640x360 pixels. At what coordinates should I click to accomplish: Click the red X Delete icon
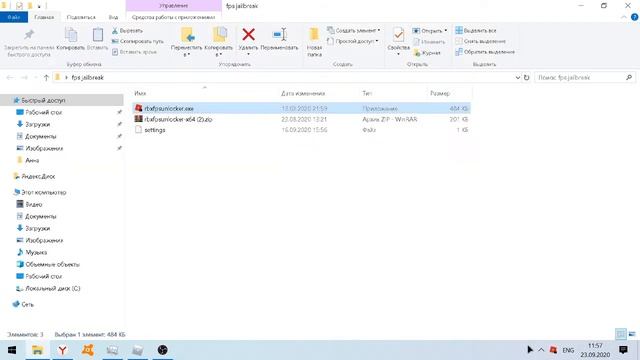(248, 35)
